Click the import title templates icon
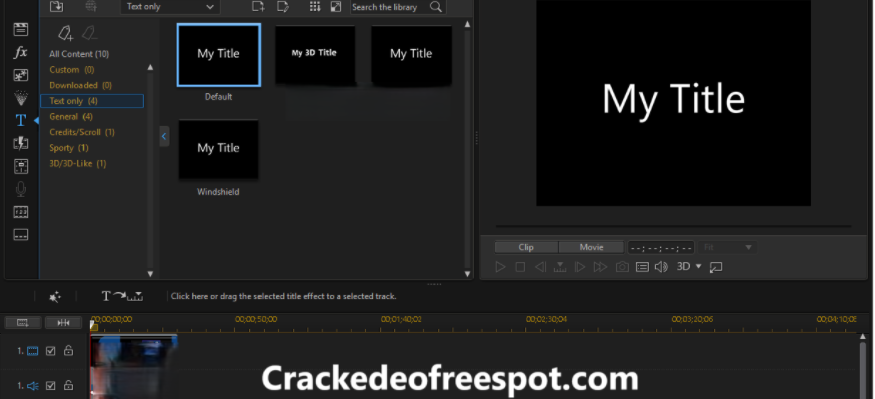875x399 pixels. coord(56,7)
